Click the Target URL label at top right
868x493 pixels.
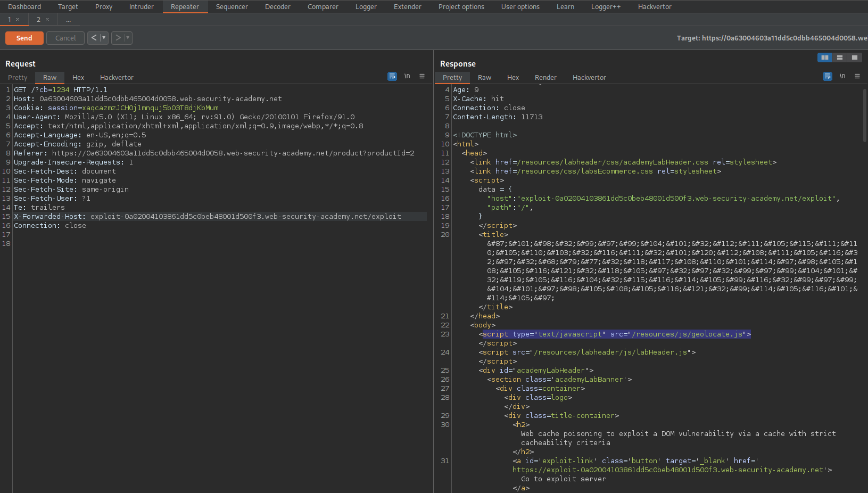(x=772, y=38)
